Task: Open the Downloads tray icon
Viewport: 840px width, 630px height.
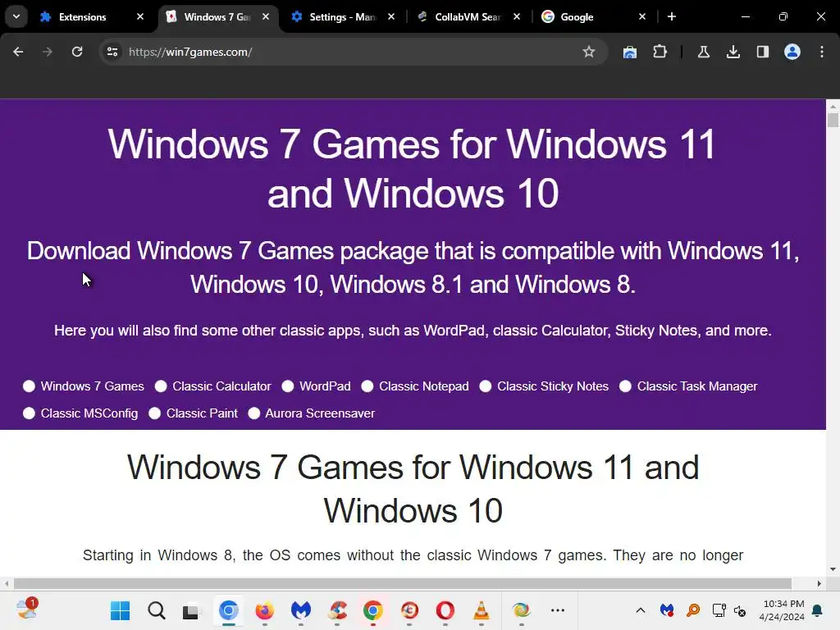Action: pos(733,52)
